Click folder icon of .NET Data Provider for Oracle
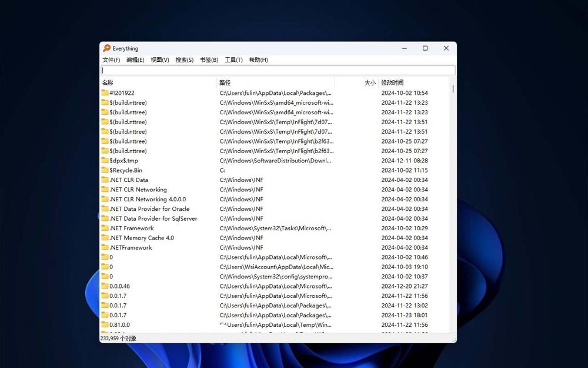 click(x=105, y=209)
